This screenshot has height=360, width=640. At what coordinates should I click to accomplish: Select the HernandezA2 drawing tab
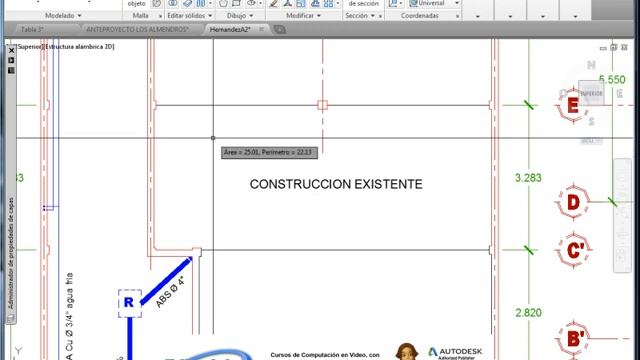[230, 29]
